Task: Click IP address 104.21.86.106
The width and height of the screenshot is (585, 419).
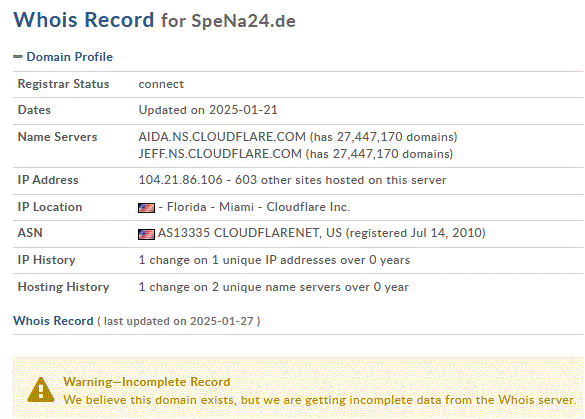Action: point(180,180)
